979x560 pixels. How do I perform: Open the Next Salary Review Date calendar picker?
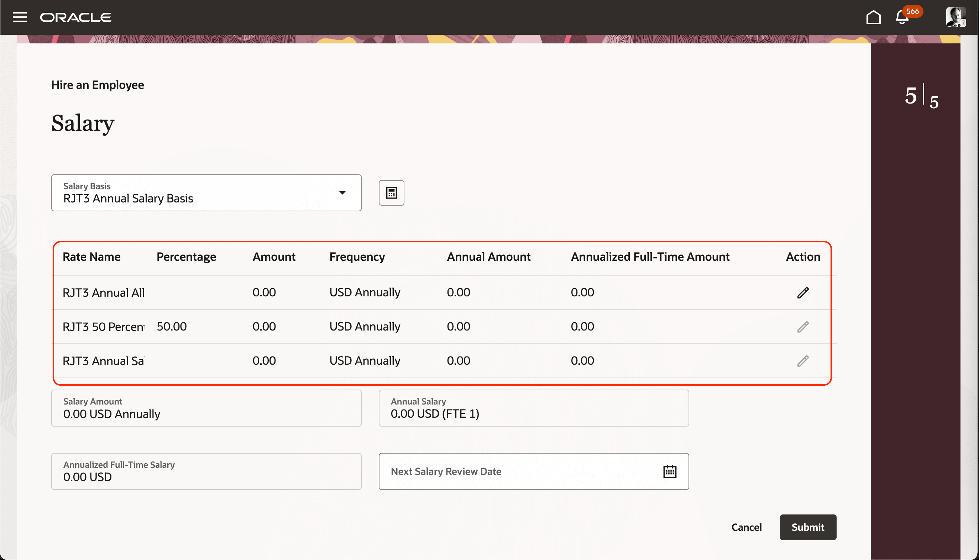point(670,471)
